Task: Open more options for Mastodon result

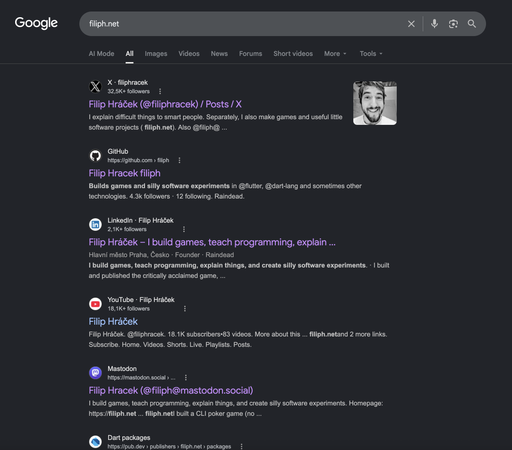Action: click(x=186, y=378)
